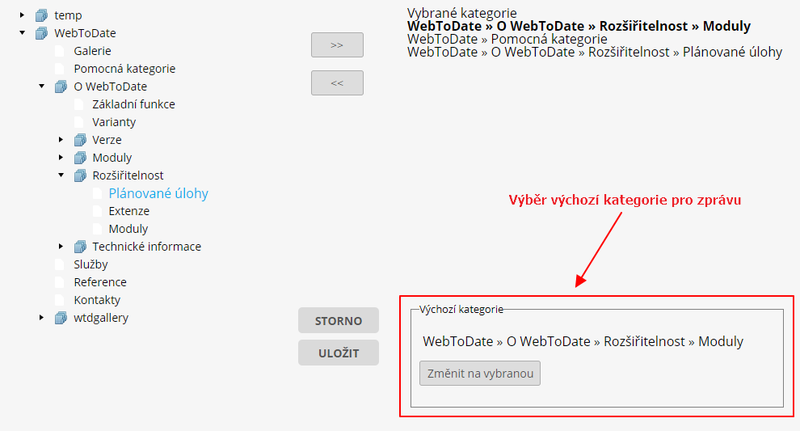Expand the wtdgallery tree node
800x431 pixels.
(x=41, y=318)
